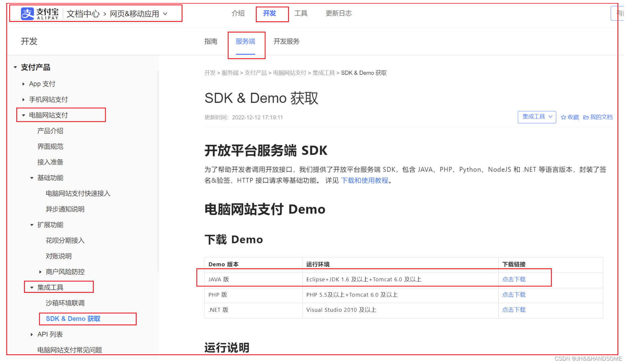Click the 开发 breadcrumb link
The height and width of the screenshot is (364, 627).
(x=210, y=73)
